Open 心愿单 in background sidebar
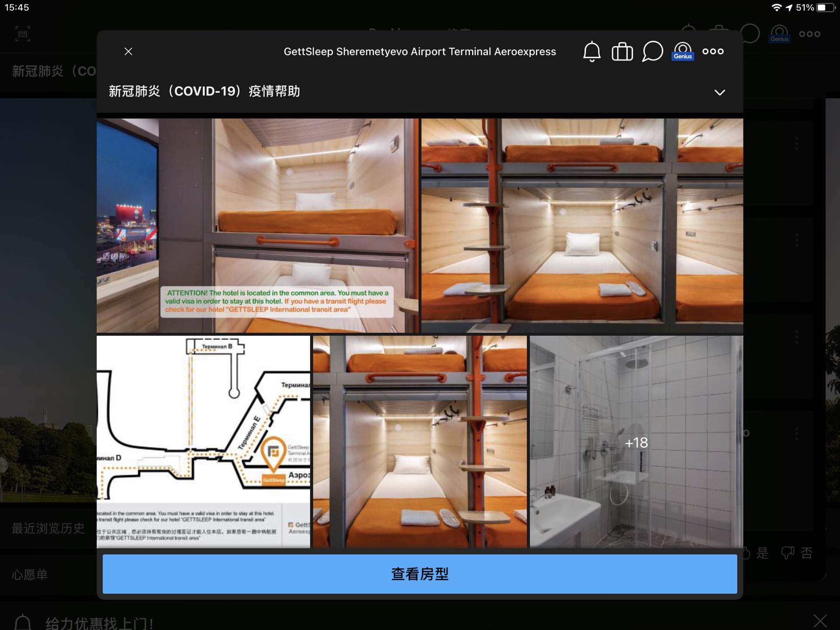Image resolution: width=840 pixels, height=630 pixels. 30,574
